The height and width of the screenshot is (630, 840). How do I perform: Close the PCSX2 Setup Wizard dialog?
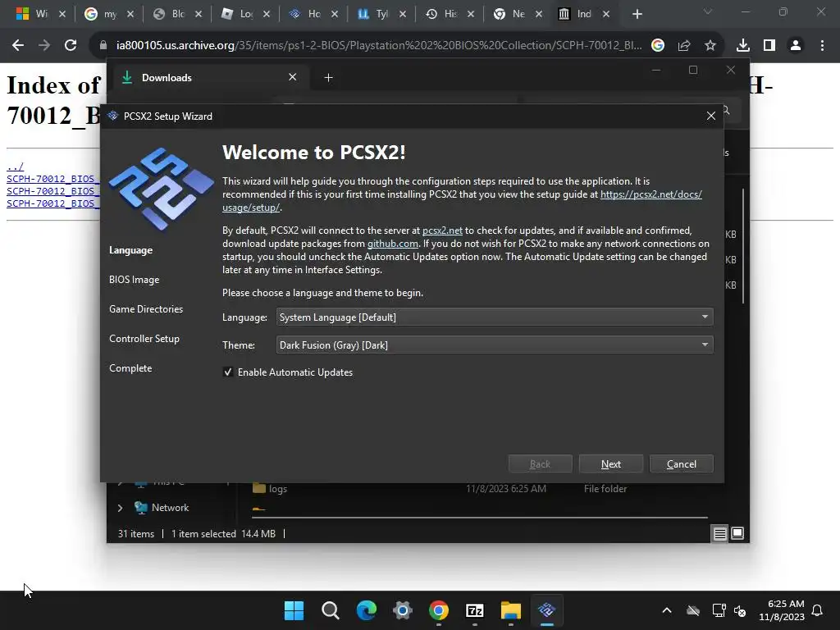(711, 116)
